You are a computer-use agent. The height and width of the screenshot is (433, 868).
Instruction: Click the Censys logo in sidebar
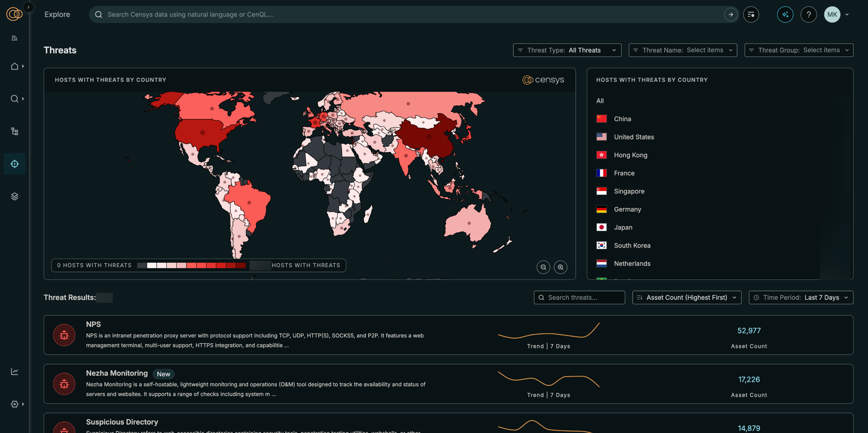(x=14, y=14)
